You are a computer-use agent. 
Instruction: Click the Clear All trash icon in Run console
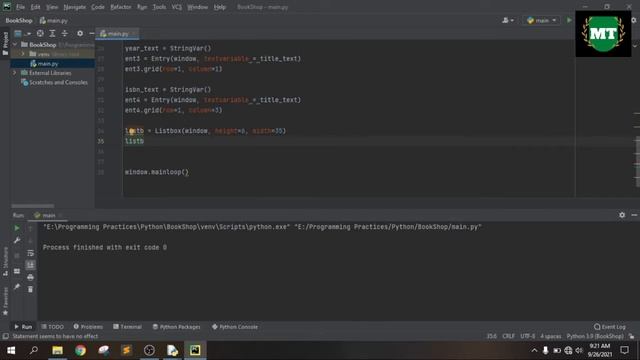pos(30,289)
